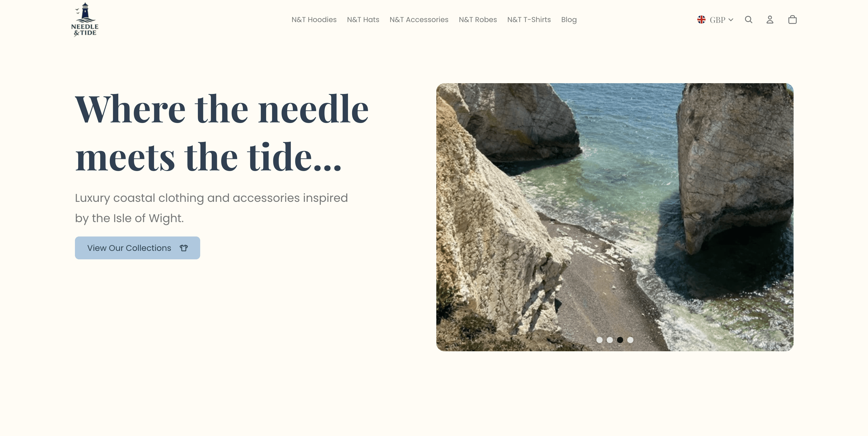Open the search magnifier icon
The height and width of the screenshot is (436, 868).
tap(748, 20)
